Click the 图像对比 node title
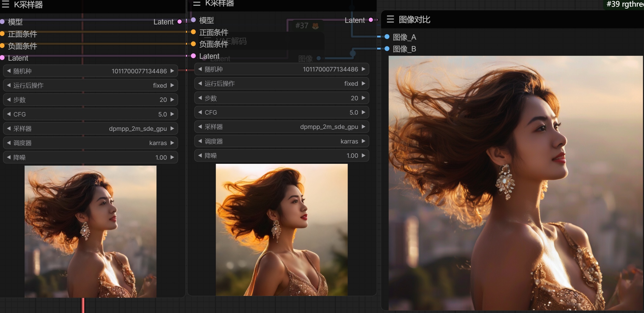The image size is (644, 313). point(414,20)
